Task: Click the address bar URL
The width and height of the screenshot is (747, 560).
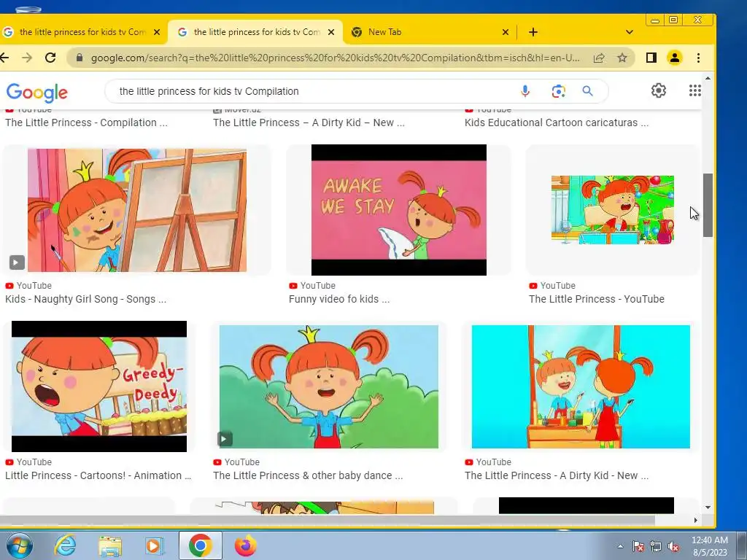Action: [335, 58]
